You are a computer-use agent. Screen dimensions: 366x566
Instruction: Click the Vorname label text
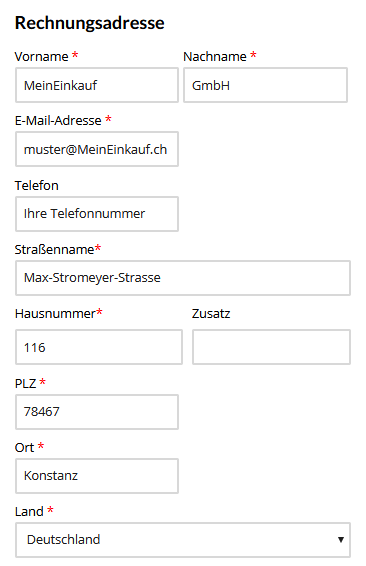pyautogui.click(x=41, y=57)
